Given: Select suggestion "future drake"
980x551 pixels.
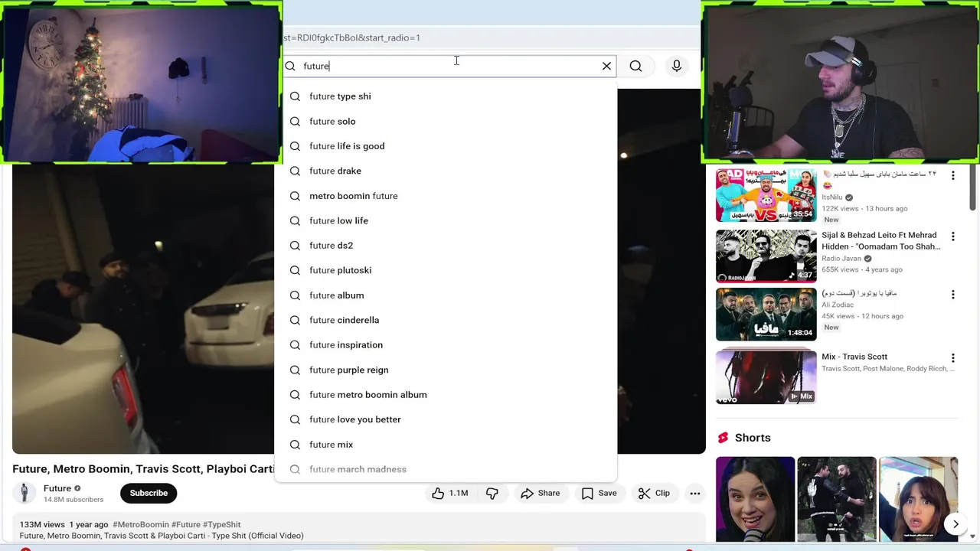Looking at the screenshot, I should click(446, 171).
